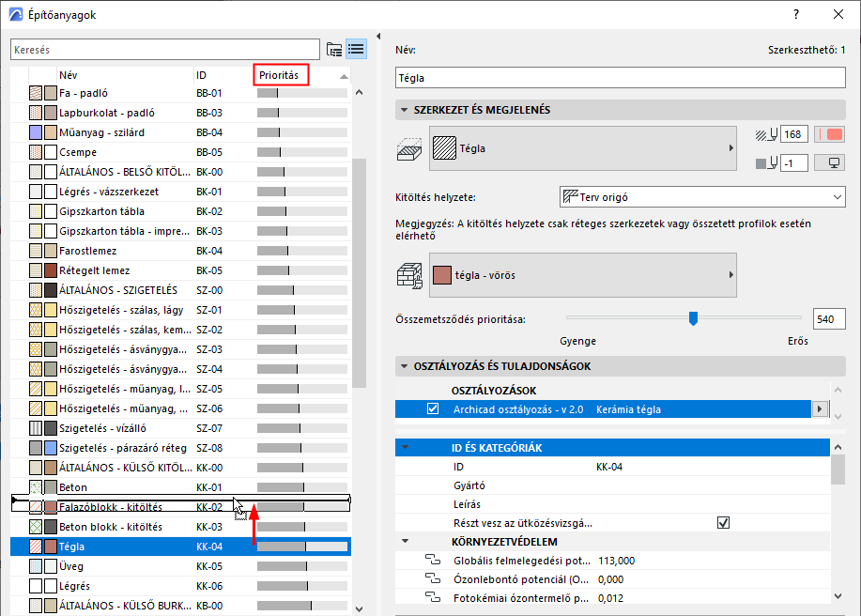Click the Gyártó property row

(612, 485)
